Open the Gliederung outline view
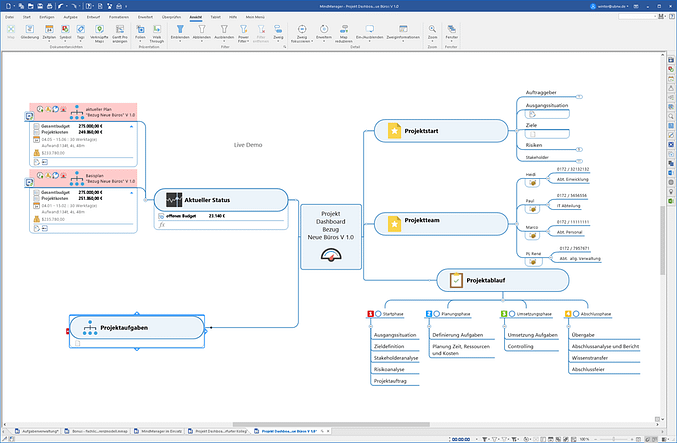677x443 pixels. pyautogui.click(x=29, y=32)
